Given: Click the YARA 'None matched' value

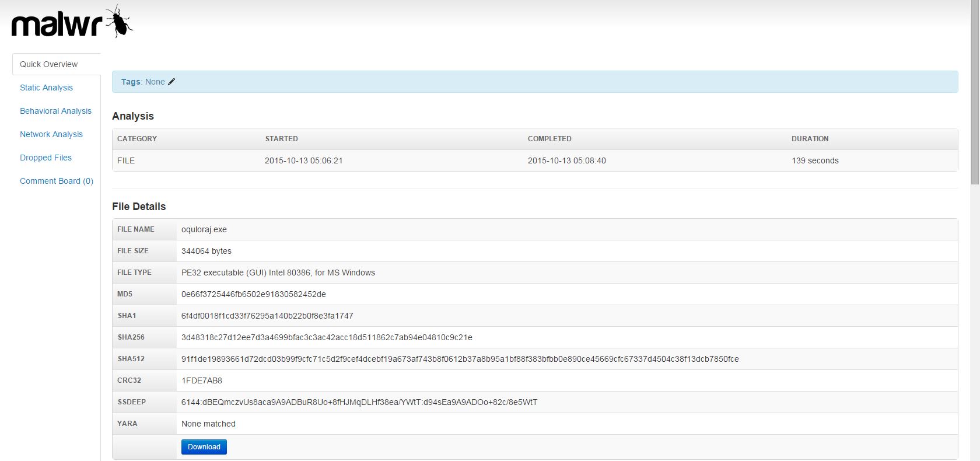Looking at the screenshot, I should [208, 424].
